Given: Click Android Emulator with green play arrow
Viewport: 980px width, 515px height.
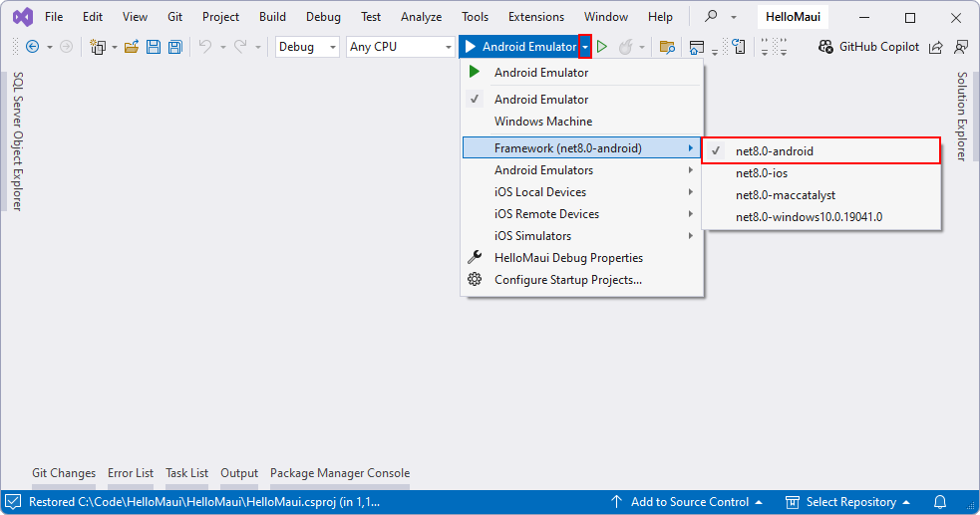Looking at the screenshot, I should [582, 73].
